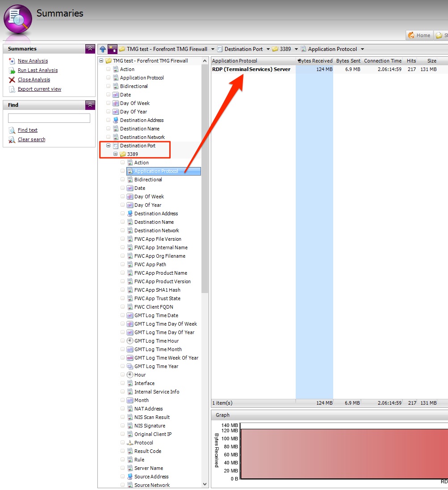Click the Protocol network icon in tree
This screenshot has height=490, width=448.
pyautogui.click(x=130, y=443)
